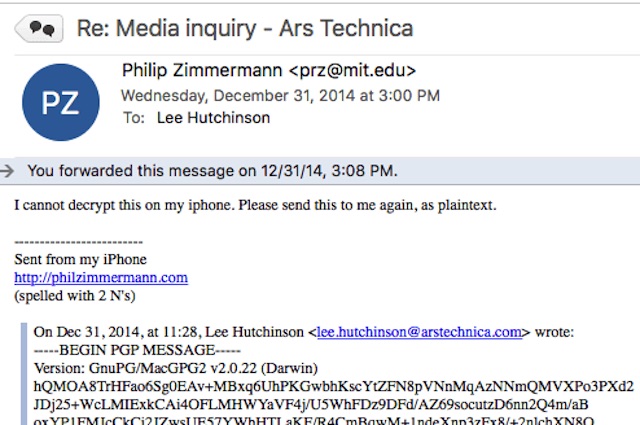The image size is (640, 425).
Task: Click the prz@mit.edu address
Action: point(353,71)
